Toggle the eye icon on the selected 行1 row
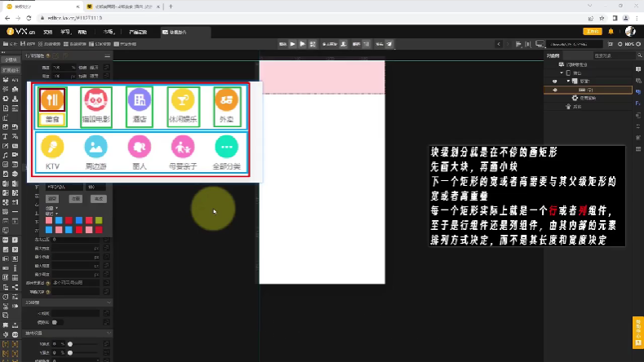644x362 pixels. coord(554,90)
